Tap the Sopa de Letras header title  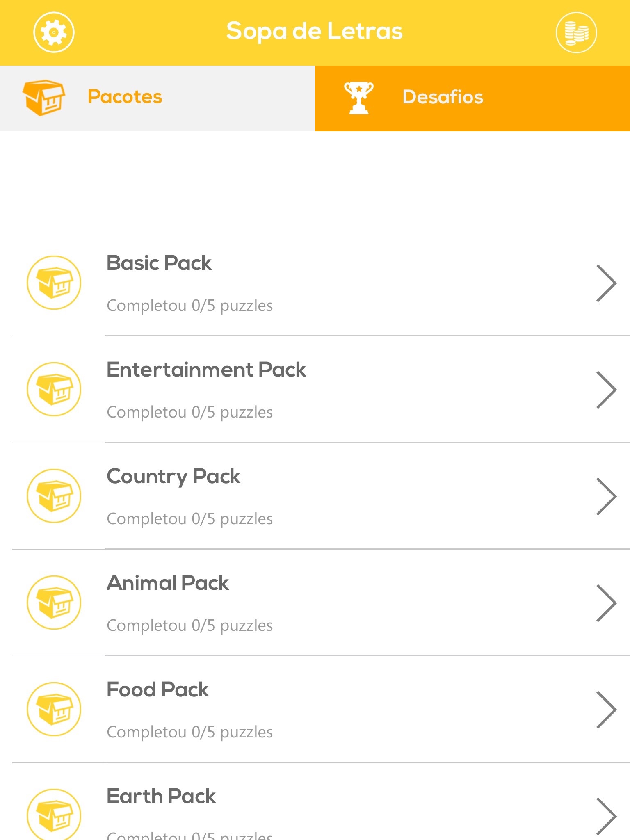(x=315, y=31)
